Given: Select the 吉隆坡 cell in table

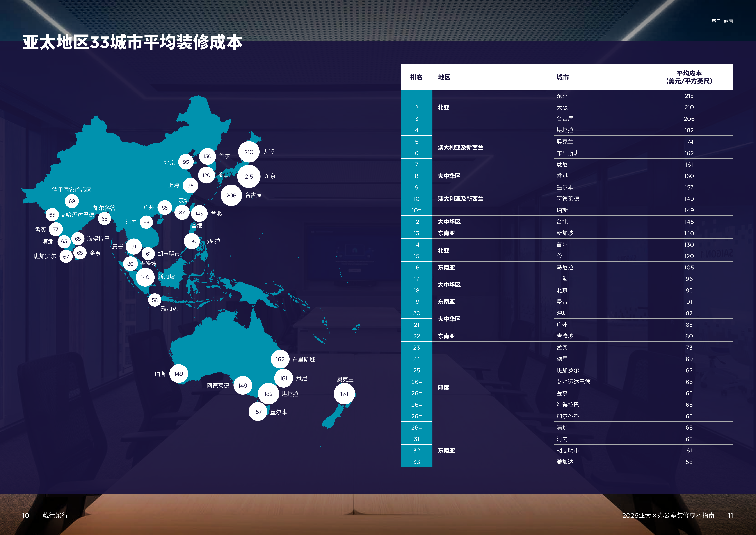Looking at the screenshot, I should 565,336.
